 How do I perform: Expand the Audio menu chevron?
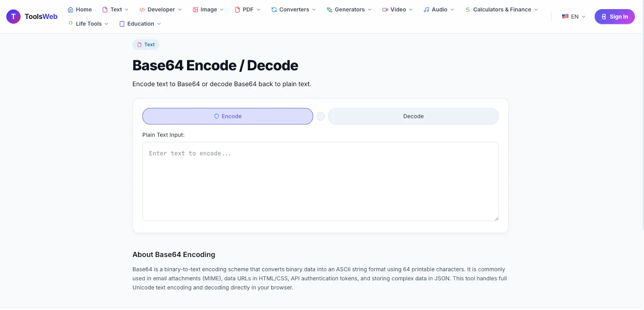[452, 10]
